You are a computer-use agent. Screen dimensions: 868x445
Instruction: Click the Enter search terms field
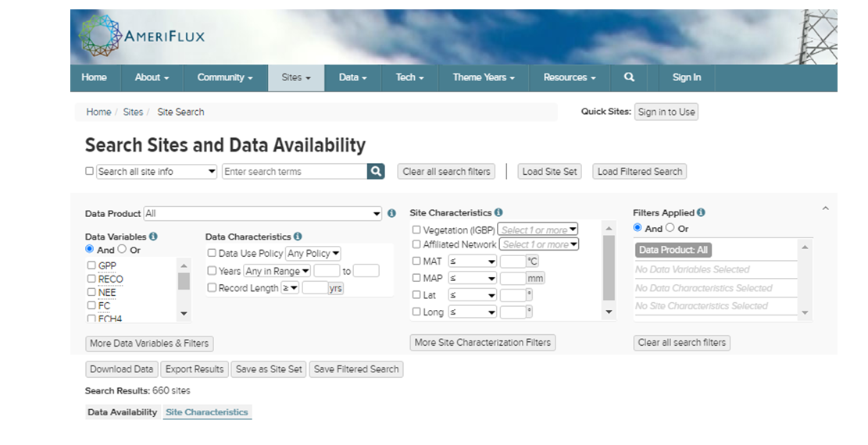pos(295,172)
